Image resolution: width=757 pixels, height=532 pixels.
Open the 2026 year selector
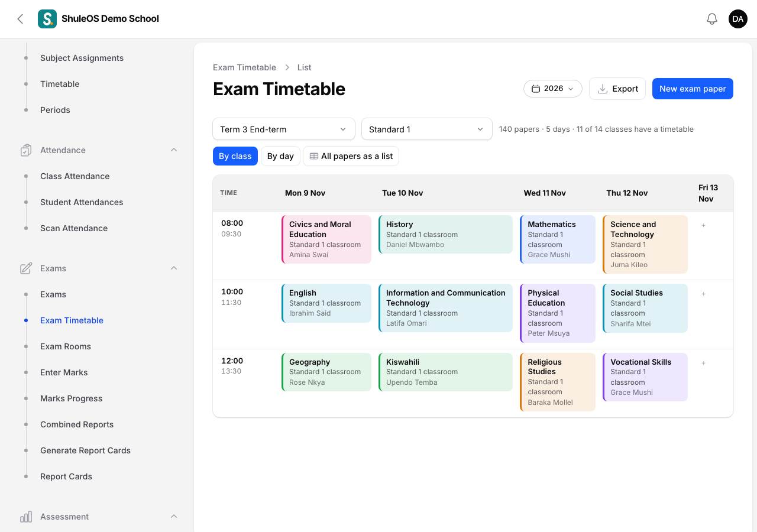click(x=553, y=89)
